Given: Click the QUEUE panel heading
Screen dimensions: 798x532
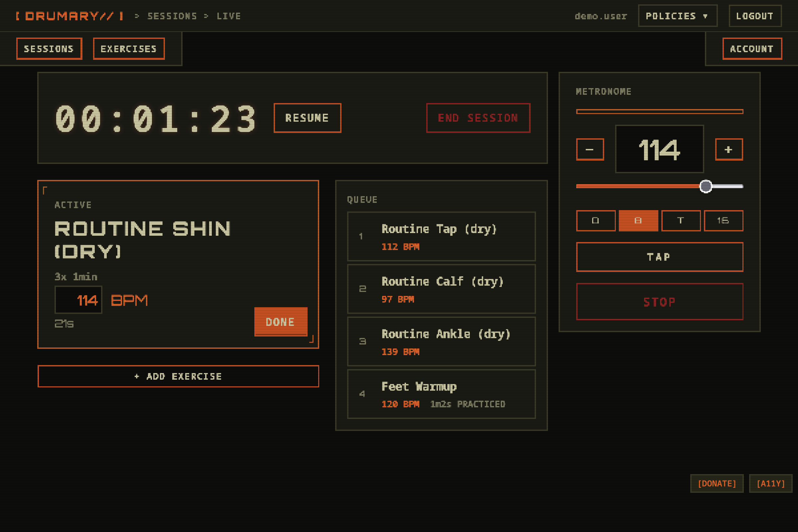Looking at the screenshot, I should (x=362, y=199).
